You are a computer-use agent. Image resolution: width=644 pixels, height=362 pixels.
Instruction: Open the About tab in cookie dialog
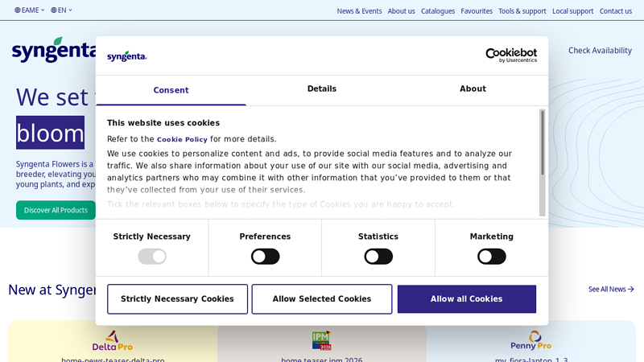tap(473, 89)
